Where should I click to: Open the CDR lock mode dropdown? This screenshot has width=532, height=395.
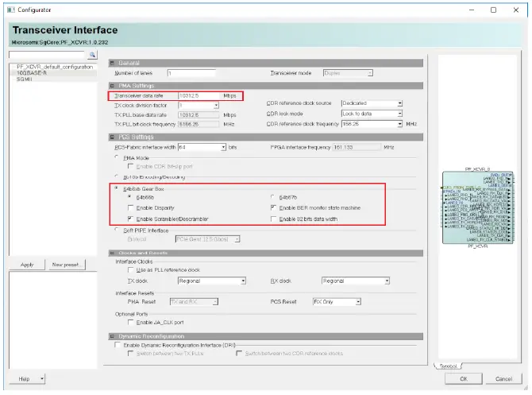399,114
